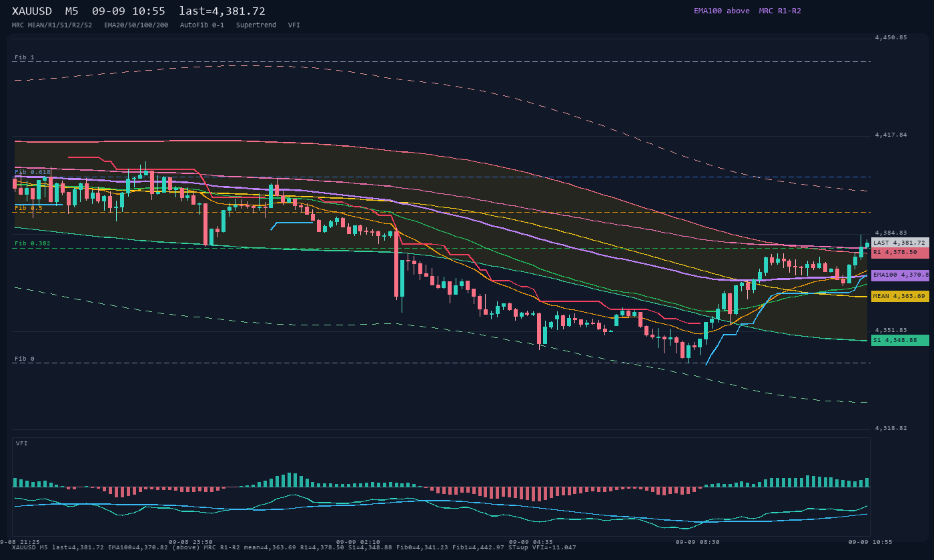Click the 4,318.82 price axis label
934x560 pixels.
891,428
